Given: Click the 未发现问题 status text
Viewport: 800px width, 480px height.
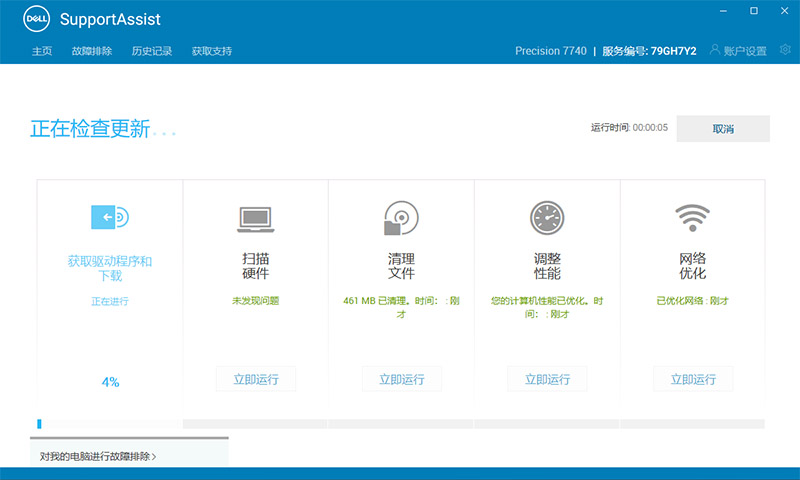Looking at the screenshot, I should click(x=256, y=301).
